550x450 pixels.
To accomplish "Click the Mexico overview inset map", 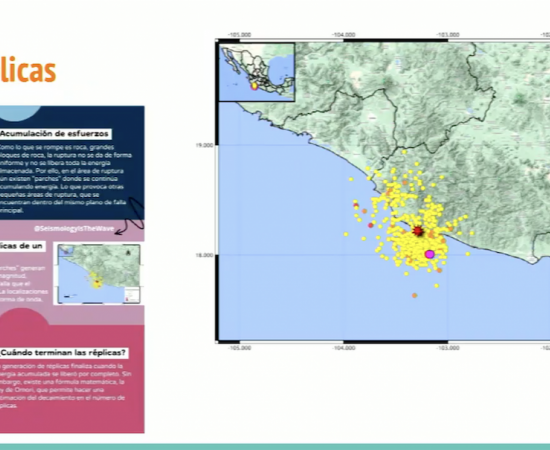I will pyautogui.click(x=257, y=72).
